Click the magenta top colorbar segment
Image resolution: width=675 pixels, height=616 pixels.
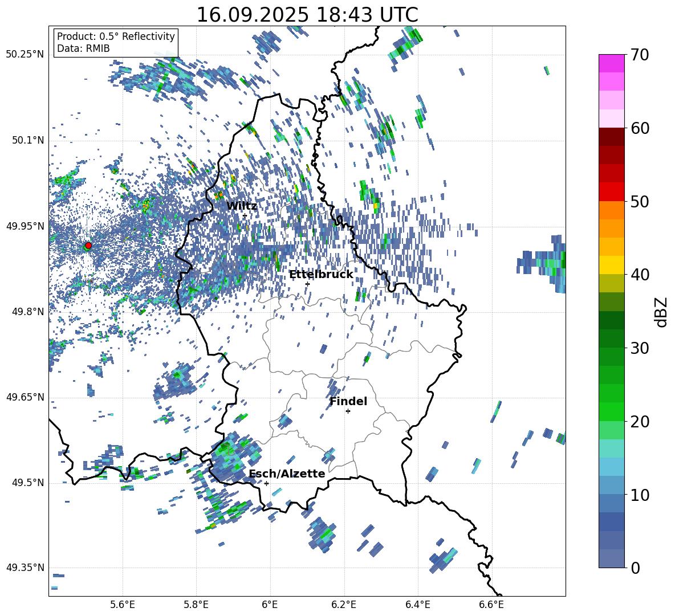[x=611, y=64]
